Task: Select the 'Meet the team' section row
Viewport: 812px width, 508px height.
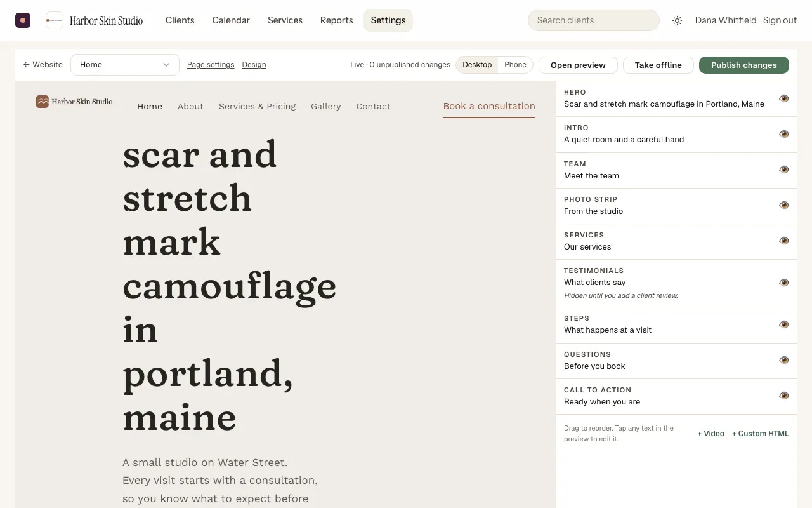Action: pos(676,170)
